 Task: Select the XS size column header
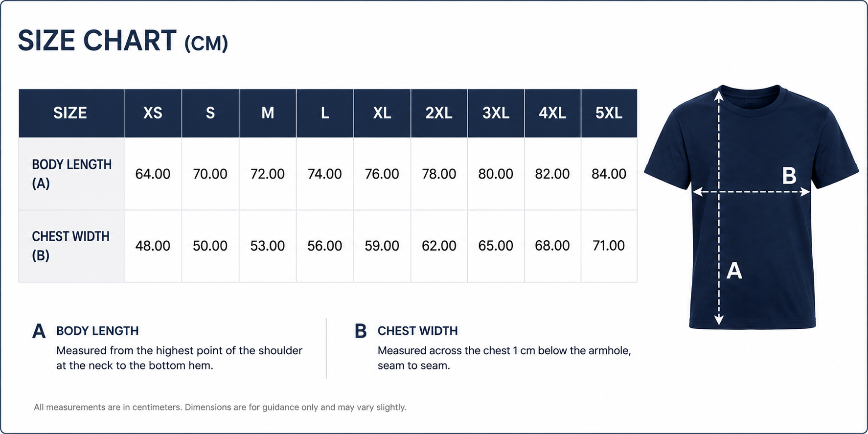tap(153, 113)
